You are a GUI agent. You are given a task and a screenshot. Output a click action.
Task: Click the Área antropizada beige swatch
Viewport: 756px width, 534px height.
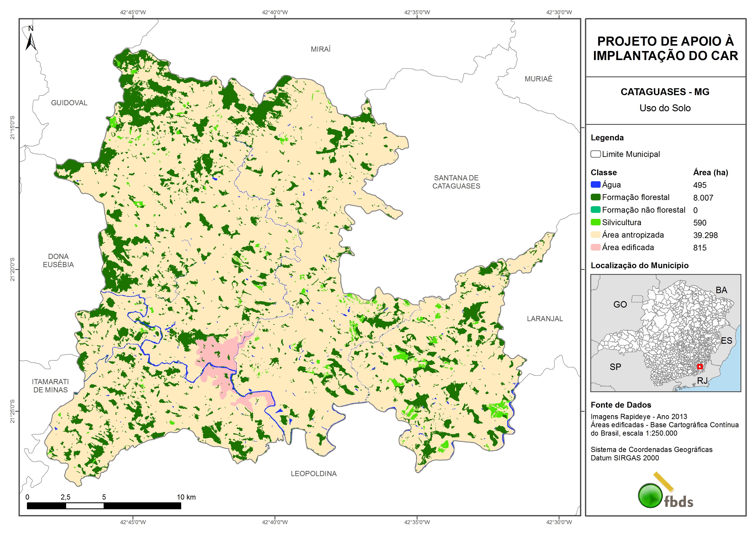click(595, 235)
